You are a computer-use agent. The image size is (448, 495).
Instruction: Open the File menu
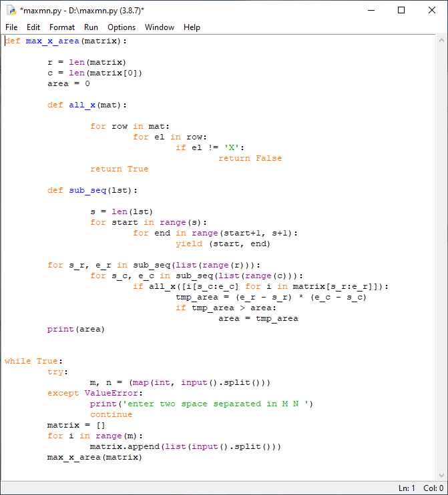coord(11,27)
